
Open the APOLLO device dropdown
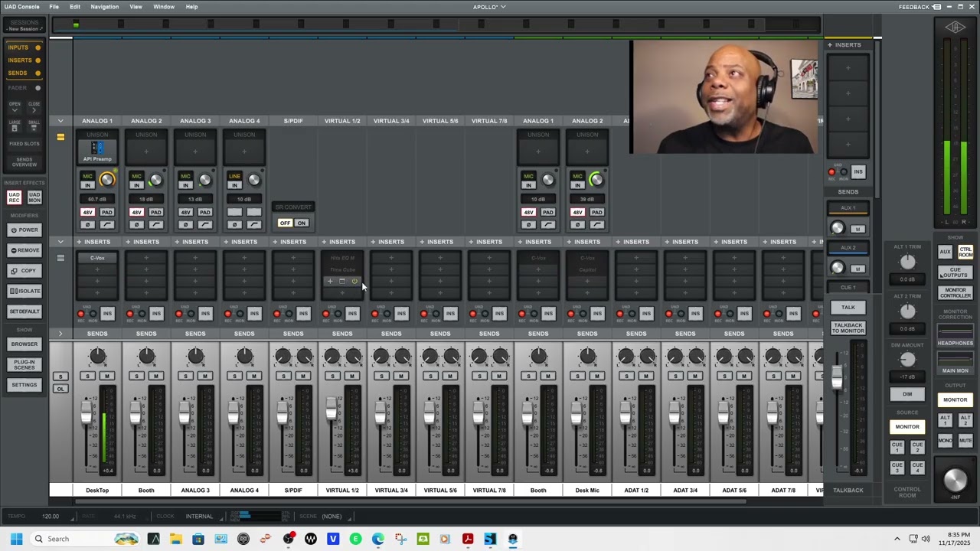[489, 7]
